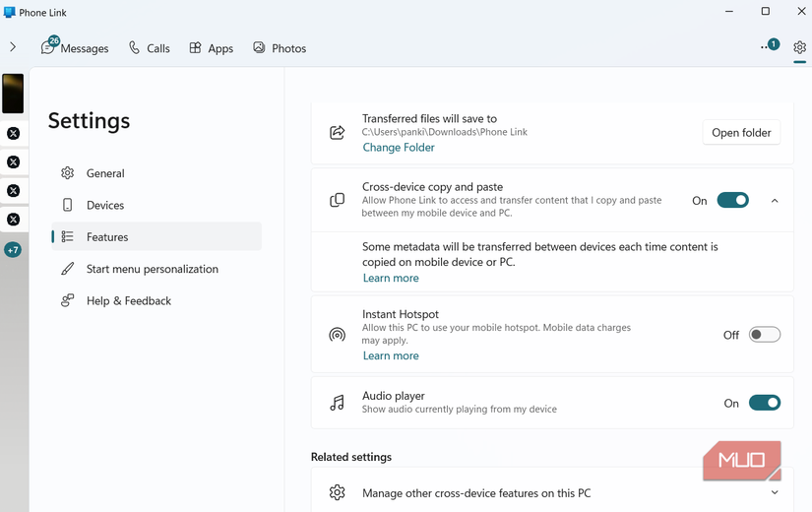The image size is (812, 512).
Task: Click the phone wallpaper thumbnail in sidebar
Action: 13,94
